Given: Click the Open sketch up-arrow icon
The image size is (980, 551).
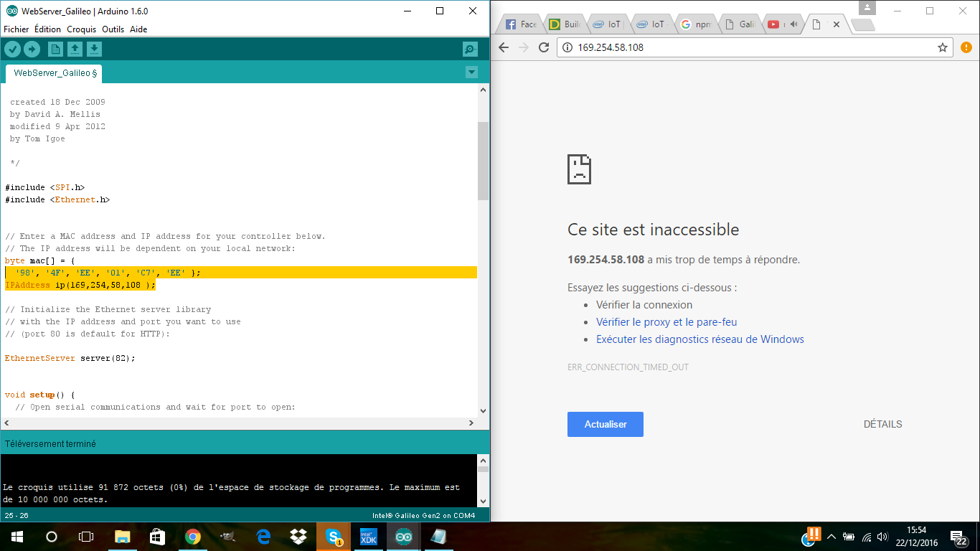Looking at the screenshot, I should tap(75, 49).
